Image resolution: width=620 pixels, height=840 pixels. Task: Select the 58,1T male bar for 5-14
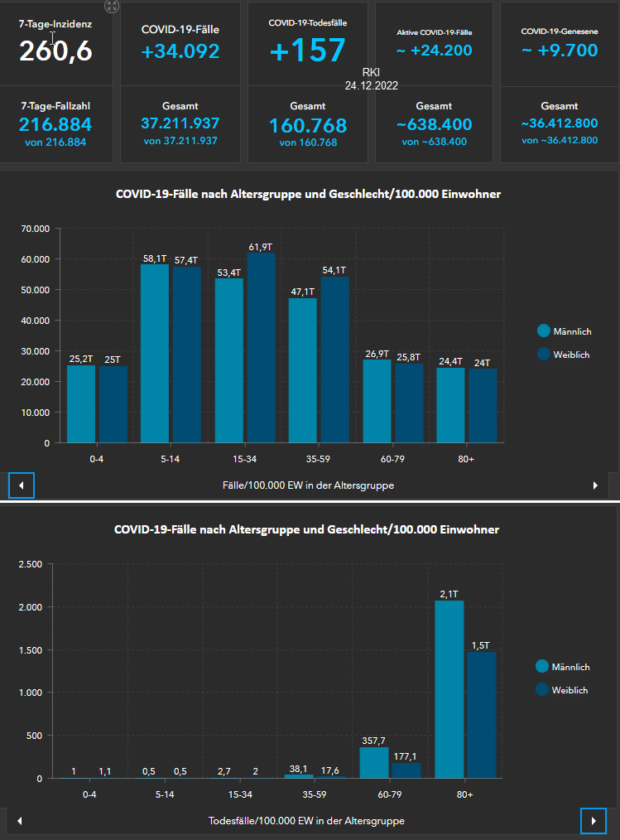(155, 354)
